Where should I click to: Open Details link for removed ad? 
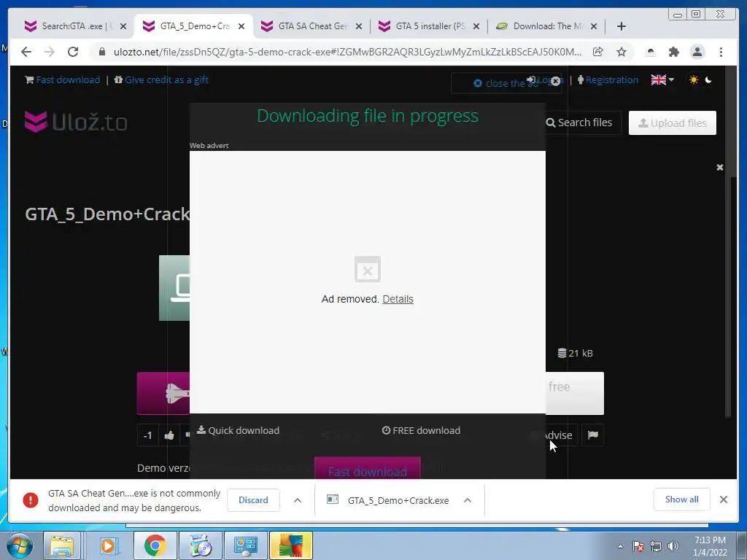pos(398,299)
